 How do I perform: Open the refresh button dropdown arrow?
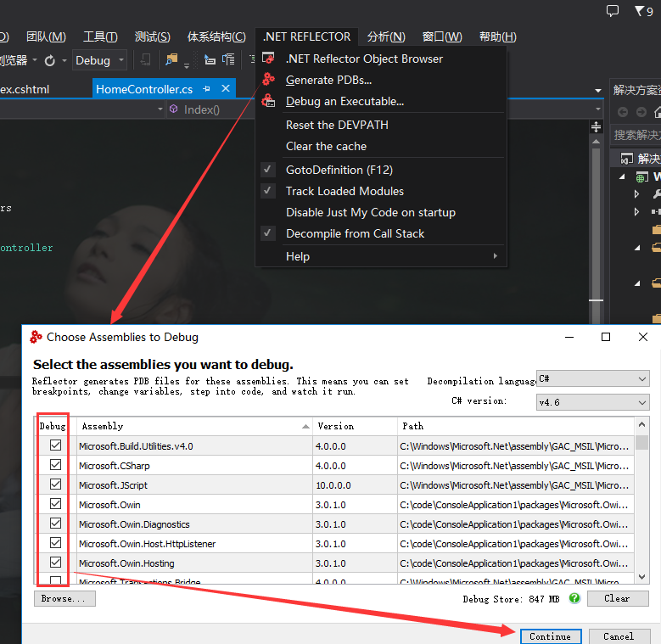[64, 61]
